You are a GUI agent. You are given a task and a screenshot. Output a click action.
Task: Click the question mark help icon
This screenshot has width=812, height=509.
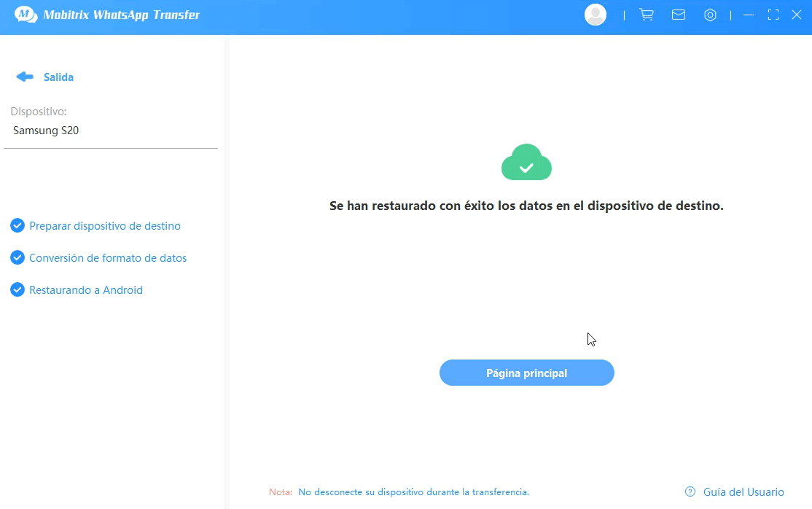click(x=690, y=491)
